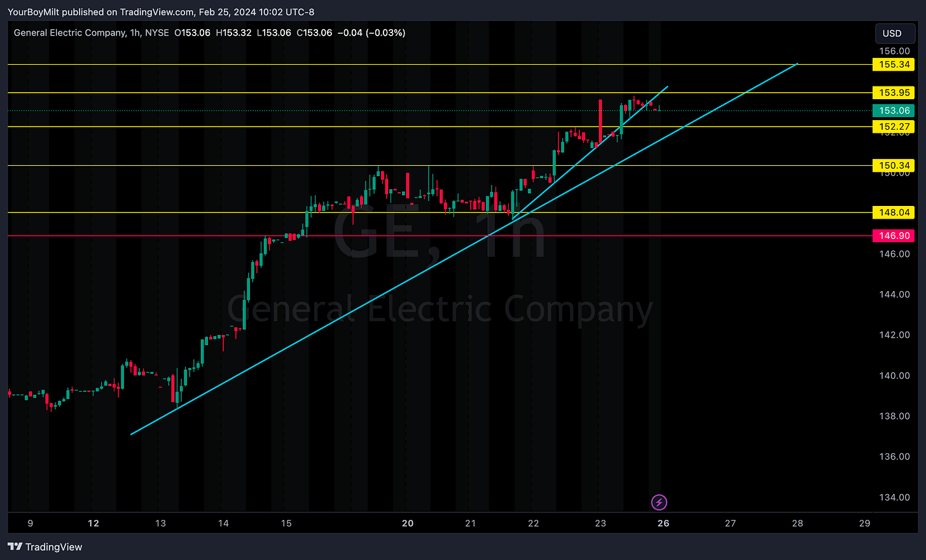The height and width of the screenshot is (560, 926).
Task: Click date 29 on the time axis
Action: tap(864, 523)
